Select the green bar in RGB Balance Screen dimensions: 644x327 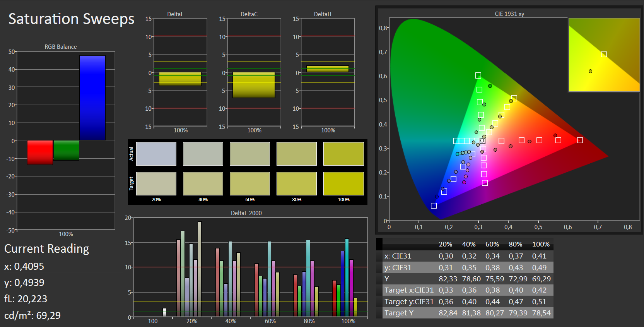(x=66, y=150)
